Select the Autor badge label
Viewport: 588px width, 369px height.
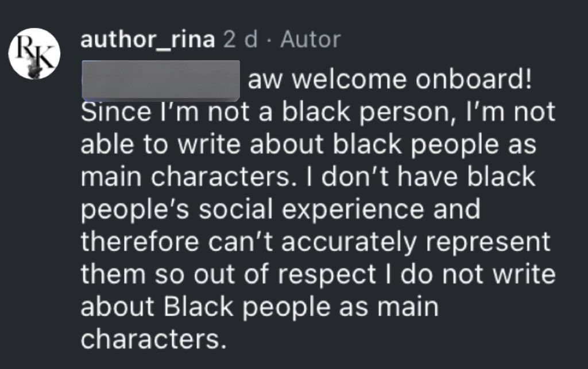point(311,40)
